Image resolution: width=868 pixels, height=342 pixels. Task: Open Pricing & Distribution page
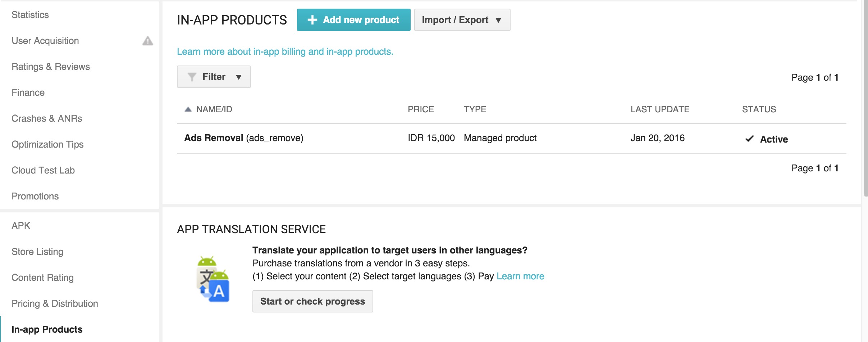click(x=55, y=304)
